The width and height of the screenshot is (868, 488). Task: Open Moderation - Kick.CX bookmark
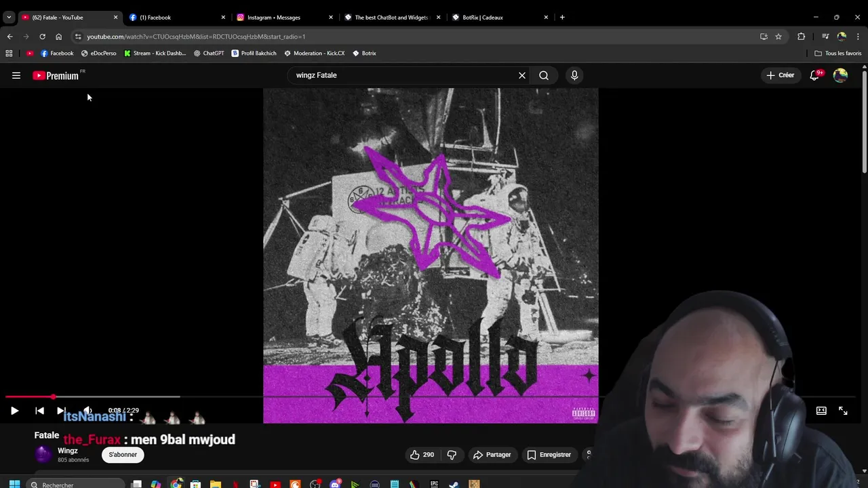pyautogui.click(x=315, y=53)
